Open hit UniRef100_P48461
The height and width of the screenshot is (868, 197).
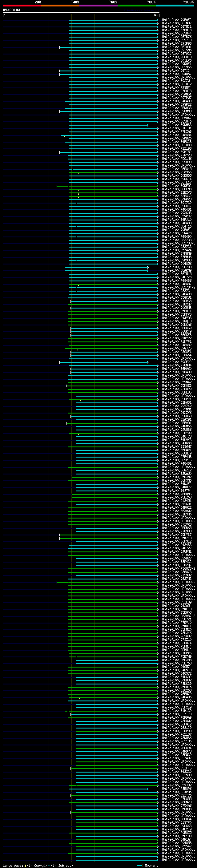177,464
